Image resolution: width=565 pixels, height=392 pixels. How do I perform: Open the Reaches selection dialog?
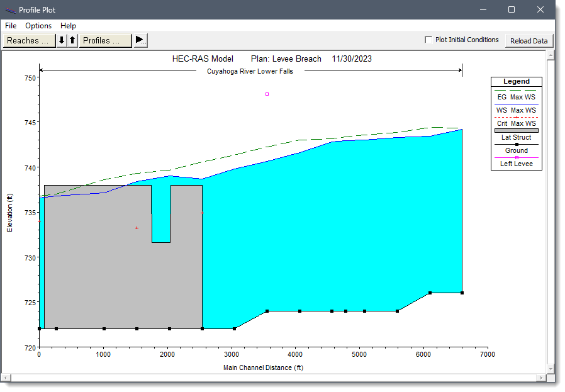pyautogui.click(x=29, y=40)
